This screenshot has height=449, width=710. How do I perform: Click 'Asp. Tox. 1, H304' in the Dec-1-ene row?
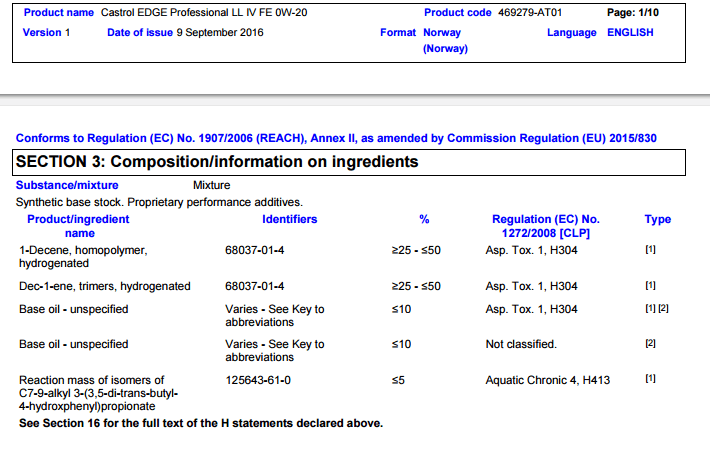531,286
